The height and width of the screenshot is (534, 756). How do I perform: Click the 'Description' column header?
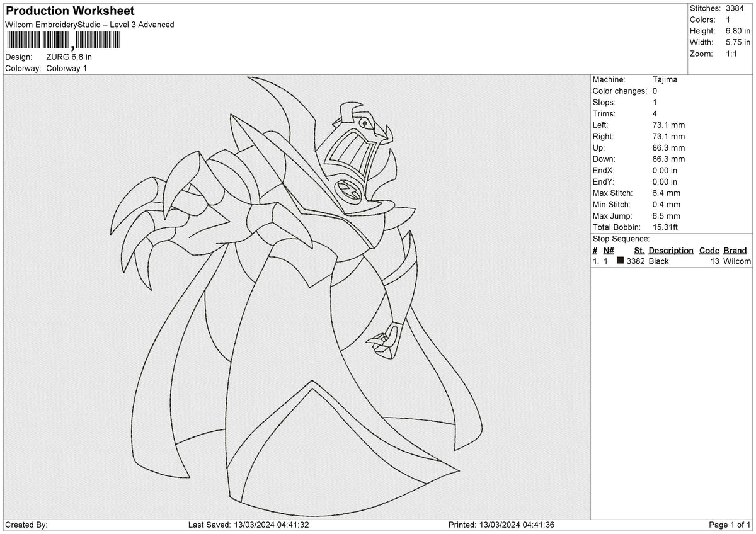point(671,250)
